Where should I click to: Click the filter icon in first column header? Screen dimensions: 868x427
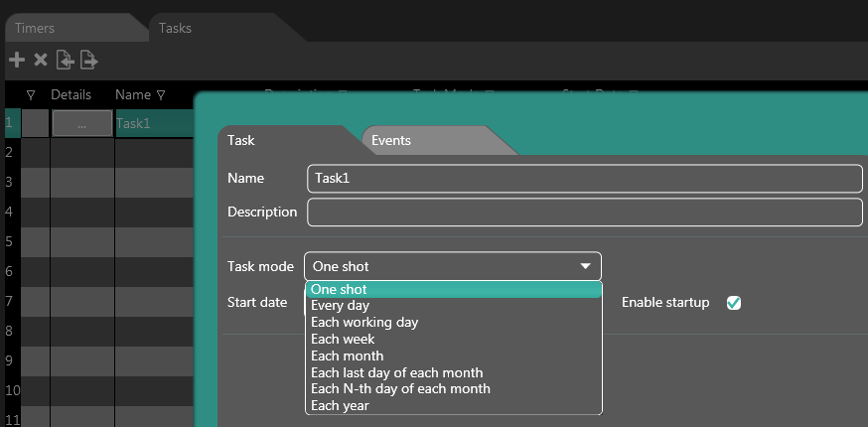click(31, 95)
